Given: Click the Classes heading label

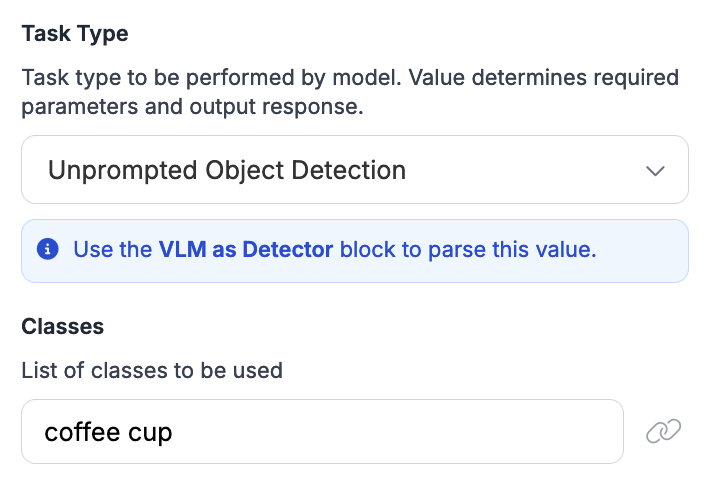Looking at the screenshot, I should click(62, 326).
